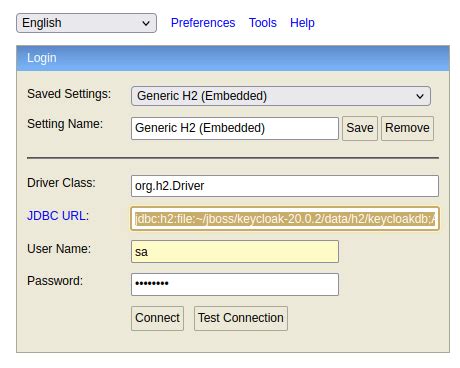Open the English language dropdown
The width and height of the screenshot is (460, 368).
tap(86, 23)
